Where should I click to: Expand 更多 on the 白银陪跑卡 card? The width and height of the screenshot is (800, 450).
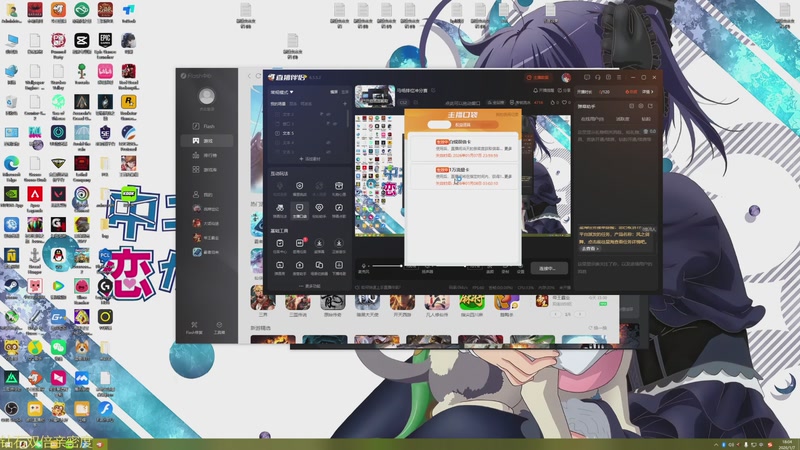coord(508,148)
